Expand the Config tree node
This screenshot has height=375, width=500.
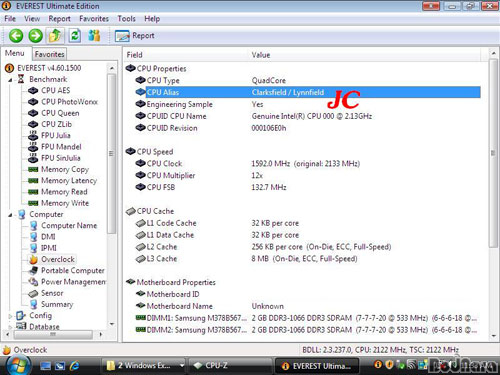coord(10,316)
